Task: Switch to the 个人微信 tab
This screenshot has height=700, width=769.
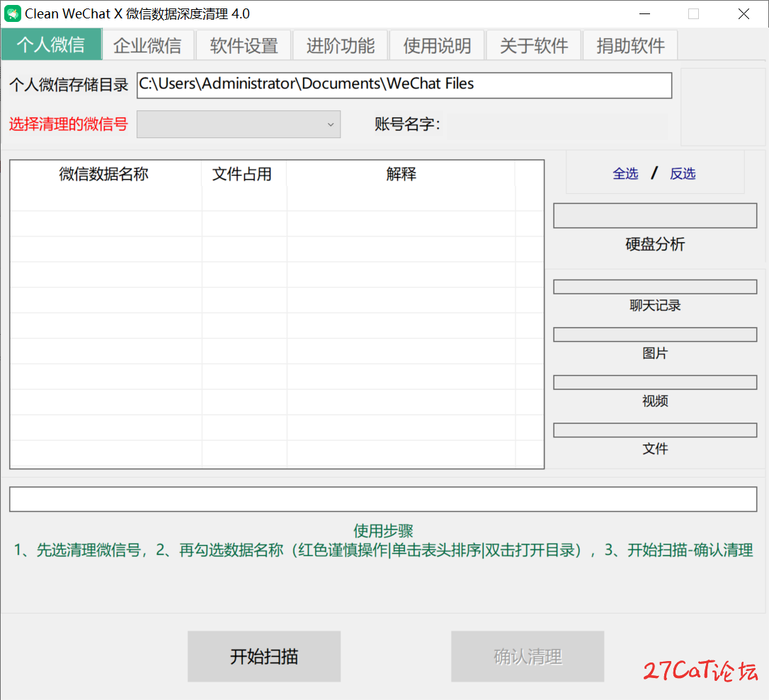Action: pos(51,45)
